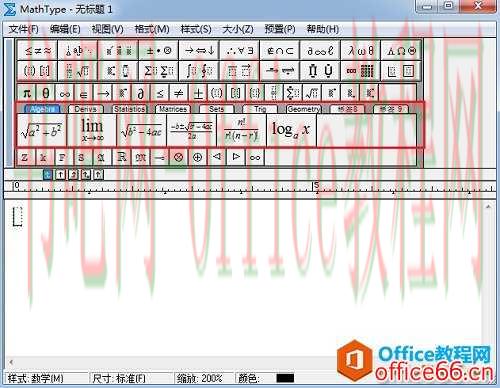
Task: Insert the ∂ partial derivative symbol
Action: [141, 93]
